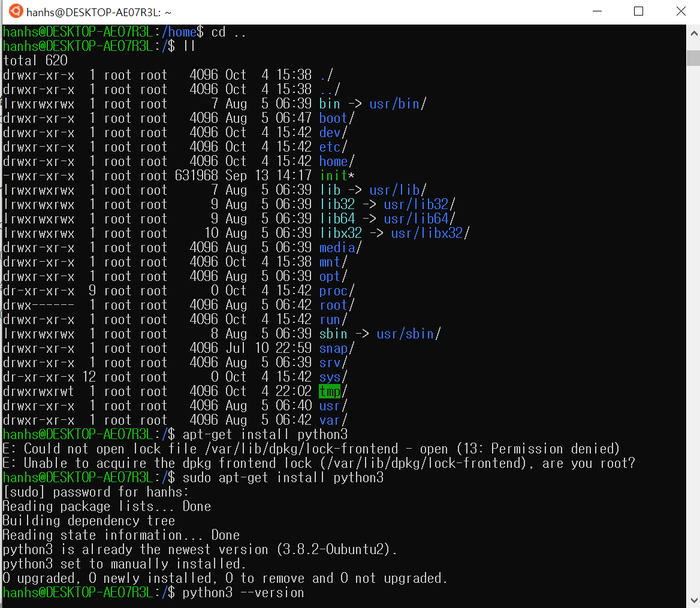Click the 'are you root?' error text
The image size is (700, 608).
589,463
